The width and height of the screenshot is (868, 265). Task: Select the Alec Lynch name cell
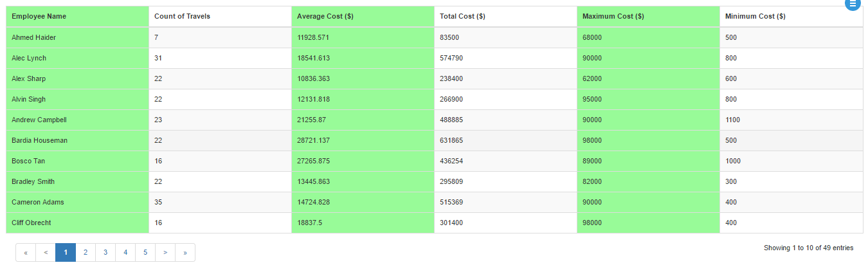(78, 59)
